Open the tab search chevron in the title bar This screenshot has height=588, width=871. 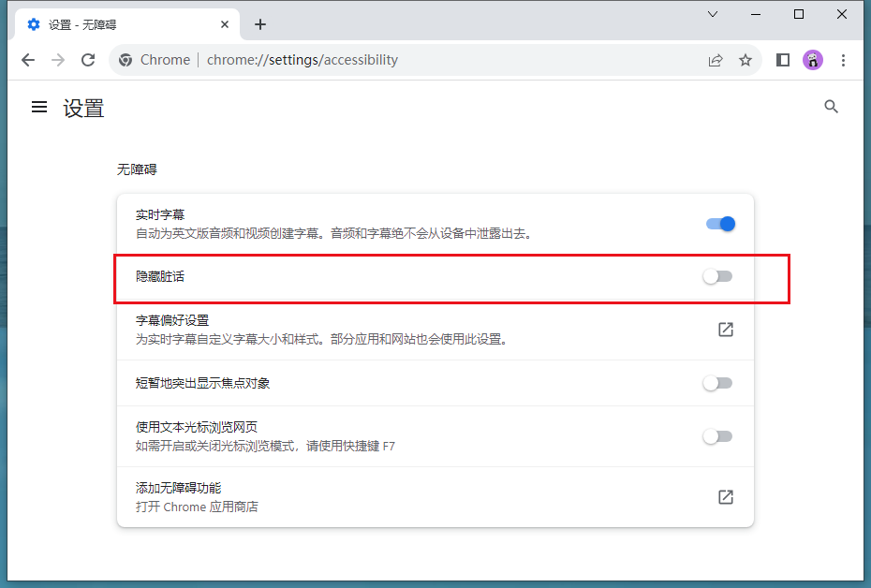tap(713, 14)
